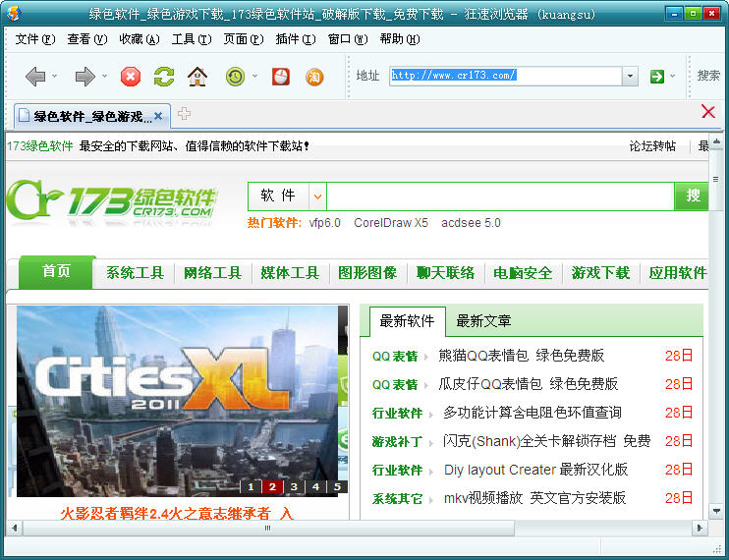Open the 文件(F) menu
This screenshot has width=729, height=560.
[x=35, y=39]
